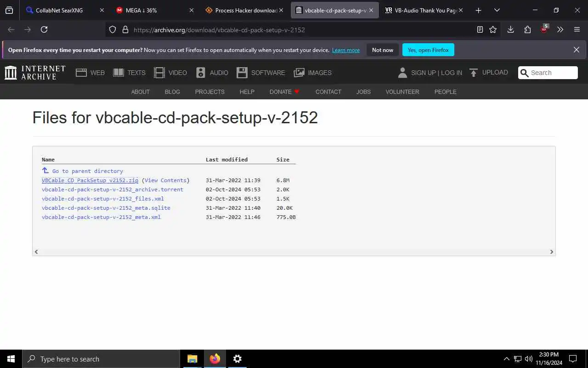Show more tools overflow chevron
The width and height of the screenshot is (588, 368).
560,29
